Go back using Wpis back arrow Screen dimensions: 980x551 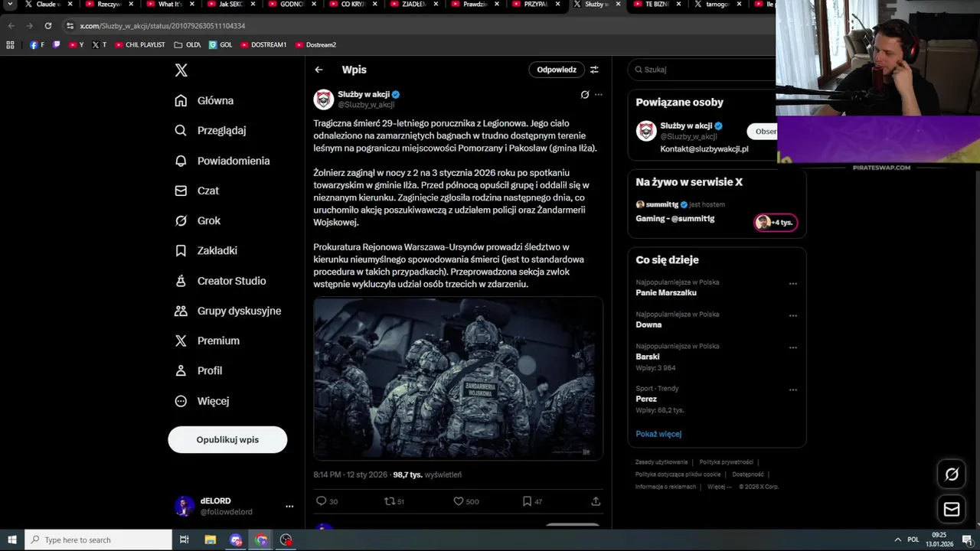318,70
